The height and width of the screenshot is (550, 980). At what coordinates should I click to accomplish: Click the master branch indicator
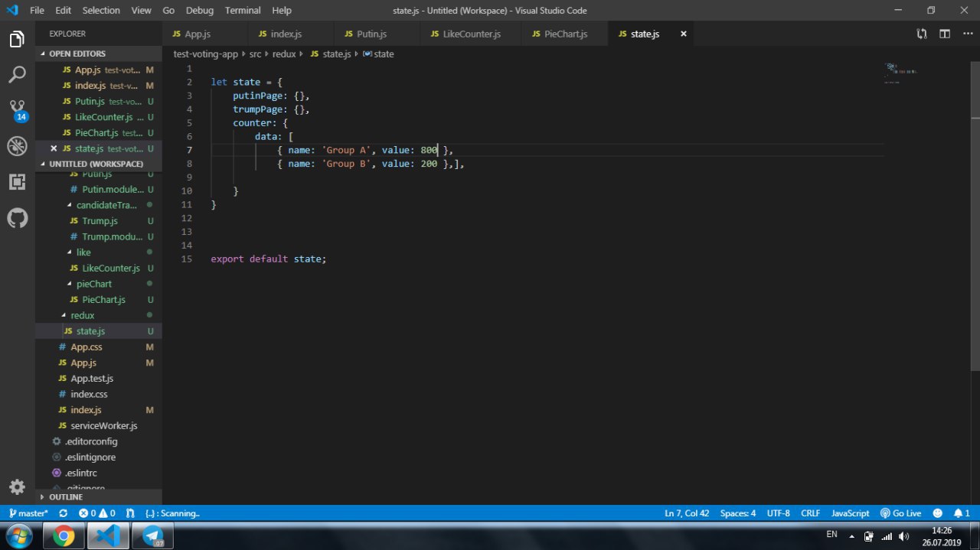click(x=28, y=513)
